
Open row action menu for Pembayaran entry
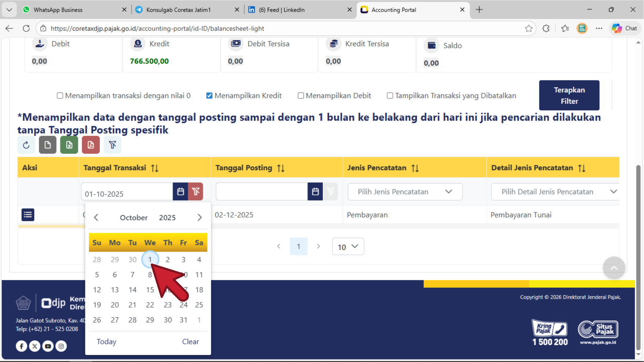pyautogui.click(x=28, y=215)
